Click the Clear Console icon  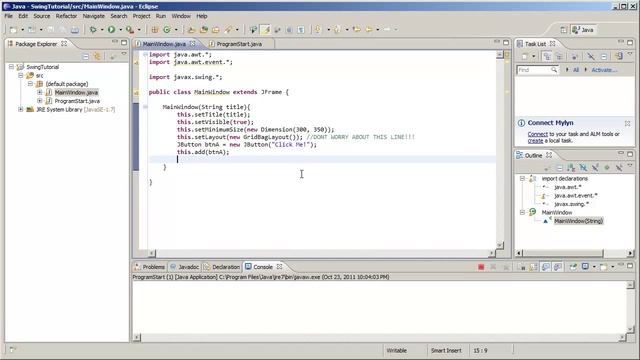point(522,267)
